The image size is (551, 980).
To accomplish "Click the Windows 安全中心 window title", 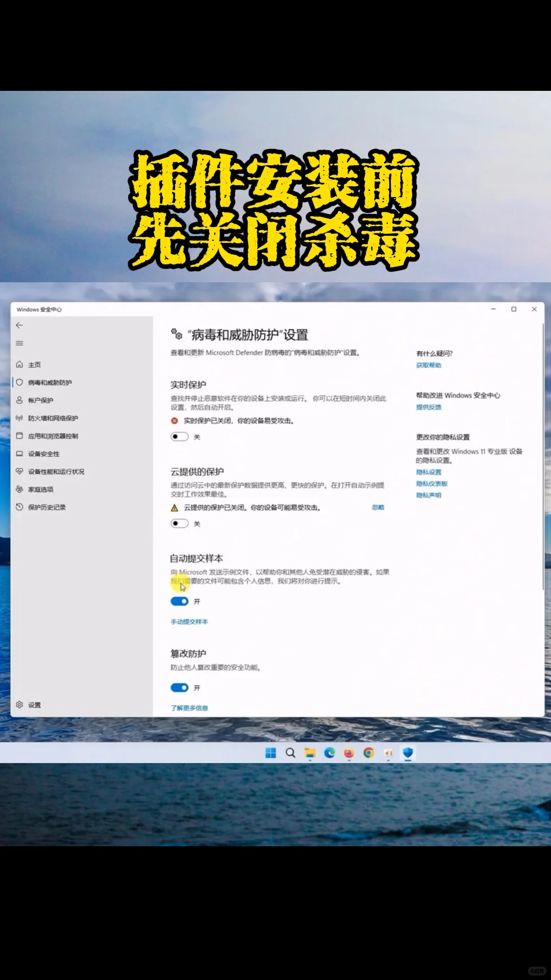I will click(39, 309).
